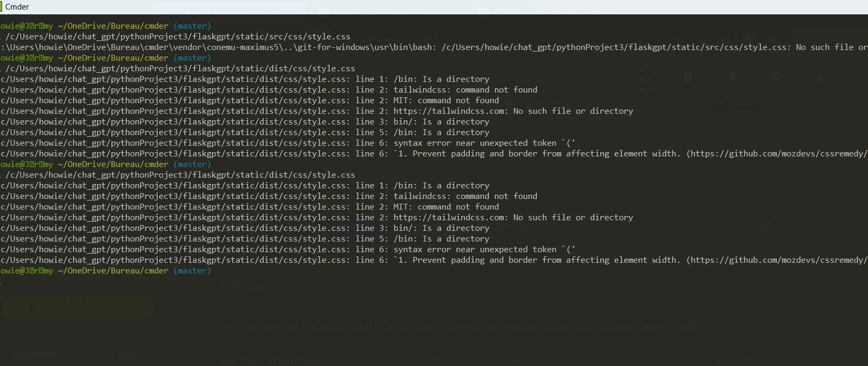Click the empty area of Cmder title bar
This screenshot has width=868, height=366.
[426, 7]
